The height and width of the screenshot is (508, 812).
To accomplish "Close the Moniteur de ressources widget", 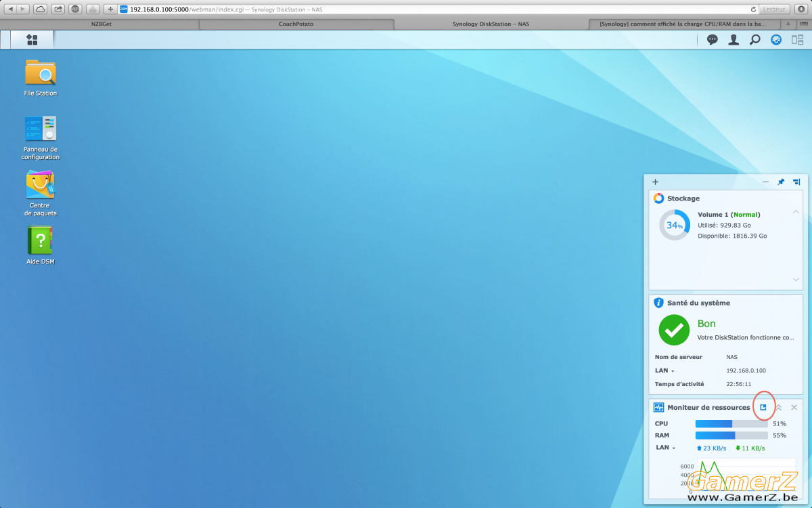I will pyautogui.click(x=794, y=407).
